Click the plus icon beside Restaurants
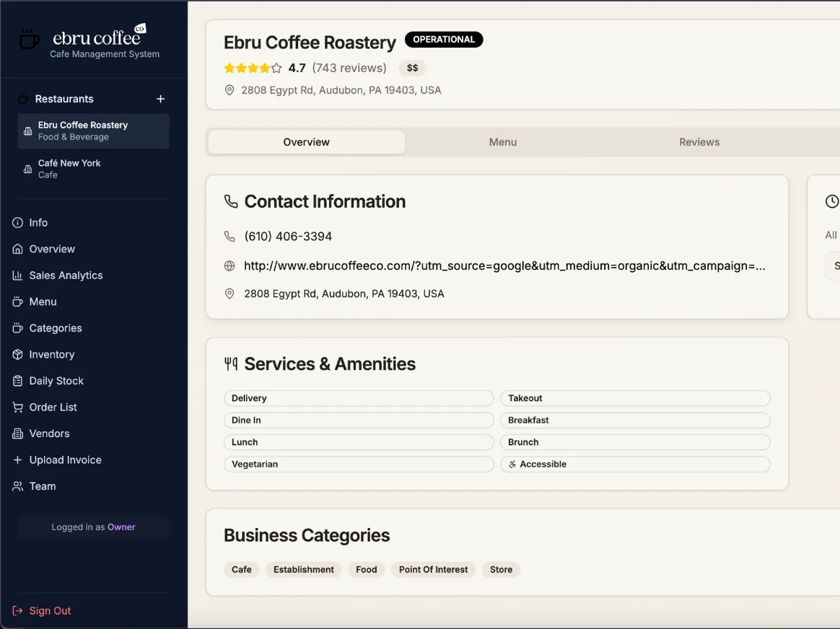 pos(161,99)
